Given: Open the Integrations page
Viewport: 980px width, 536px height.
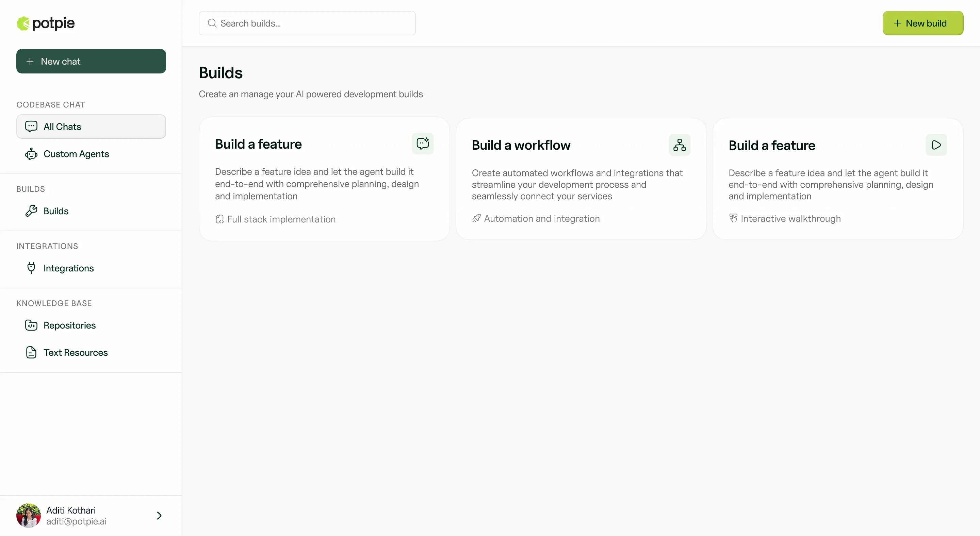Looking at the screenshot, I should coord(68,268).
